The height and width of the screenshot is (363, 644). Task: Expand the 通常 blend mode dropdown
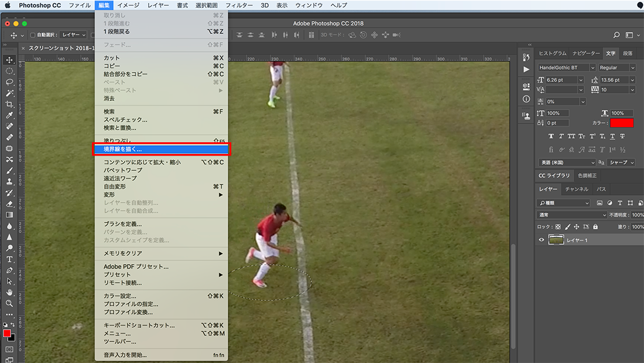(564, 215)
